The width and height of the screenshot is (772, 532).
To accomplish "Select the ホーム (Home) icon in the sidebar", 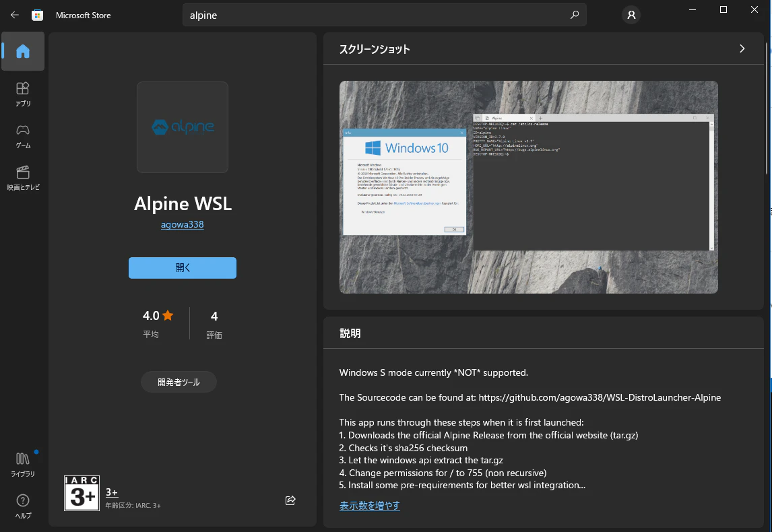I will point(23,51).
